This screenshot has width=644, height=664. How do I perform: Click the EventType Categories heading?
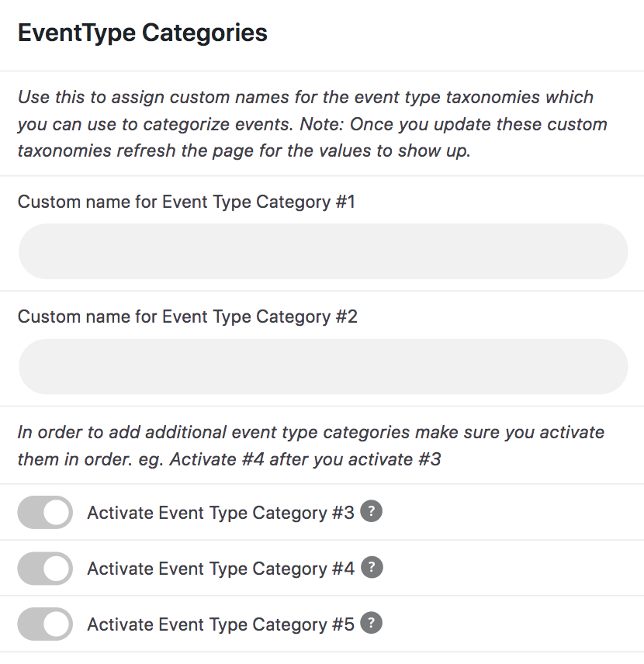tap(142, 33)
